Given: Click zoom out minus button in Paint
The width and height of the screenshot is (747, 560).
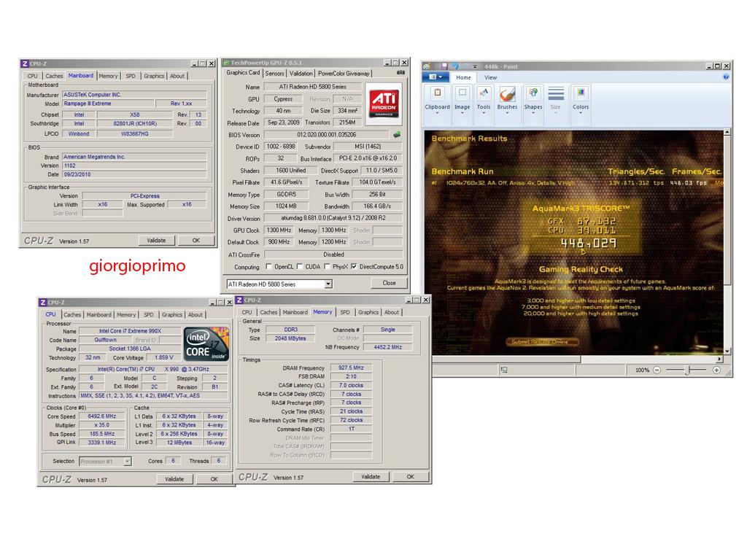Looking at the screenshot, I should point(657,370).
